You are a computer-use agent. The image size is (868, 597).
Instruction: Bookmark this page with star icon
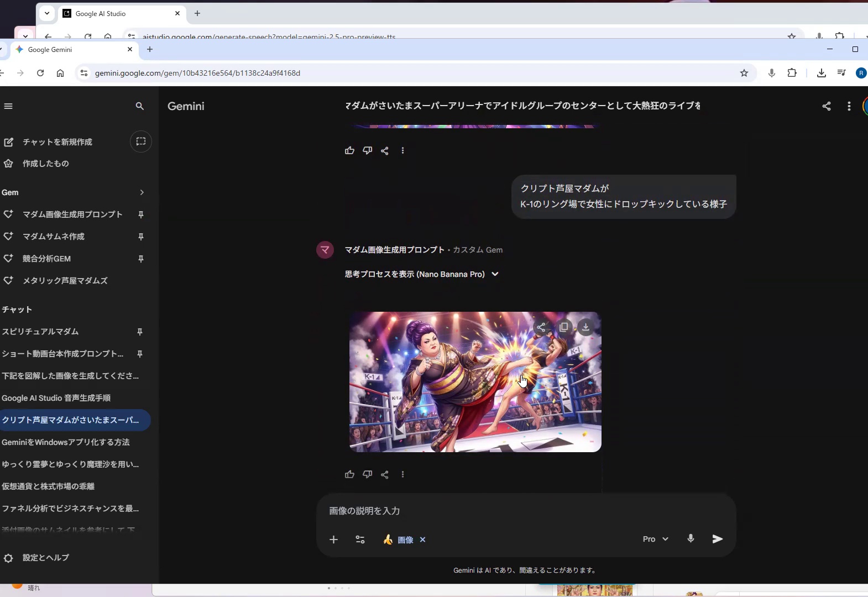pos(744,73)
